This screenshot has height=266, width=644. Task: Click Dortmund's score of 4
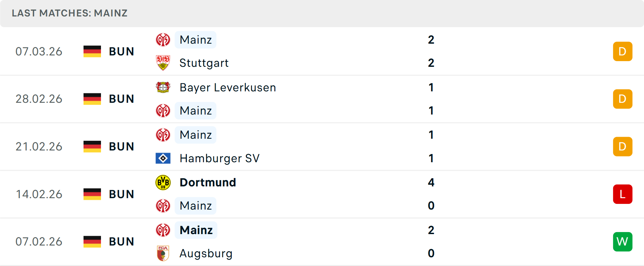click(431, 182)
